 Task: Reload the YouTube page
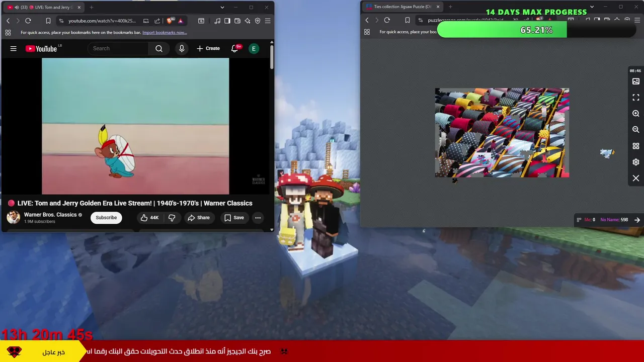click(28, 21)
